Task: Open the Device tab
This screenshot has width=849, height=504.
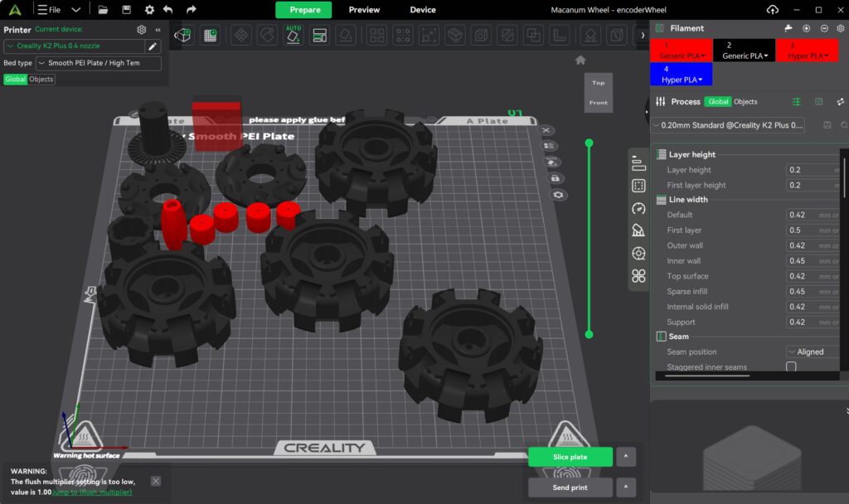Action: [x=423, y=10]
